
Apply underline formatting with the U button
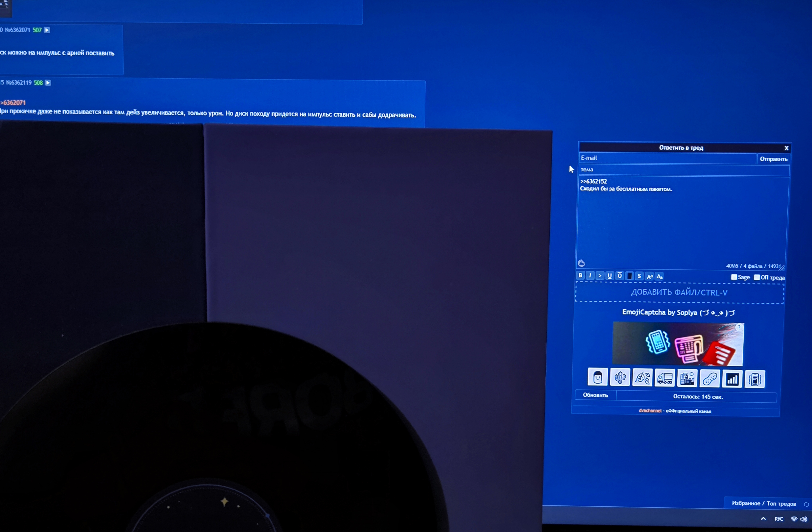coord(610,276)
